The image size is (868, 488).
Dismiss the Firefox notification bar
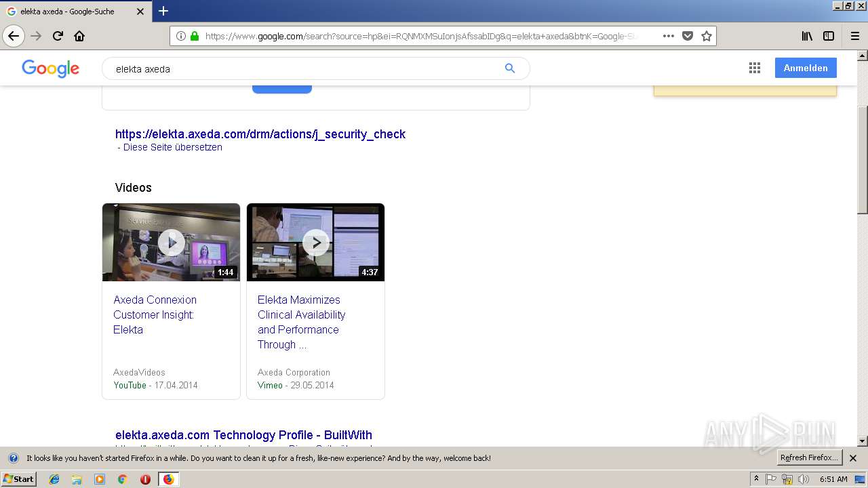853,458
